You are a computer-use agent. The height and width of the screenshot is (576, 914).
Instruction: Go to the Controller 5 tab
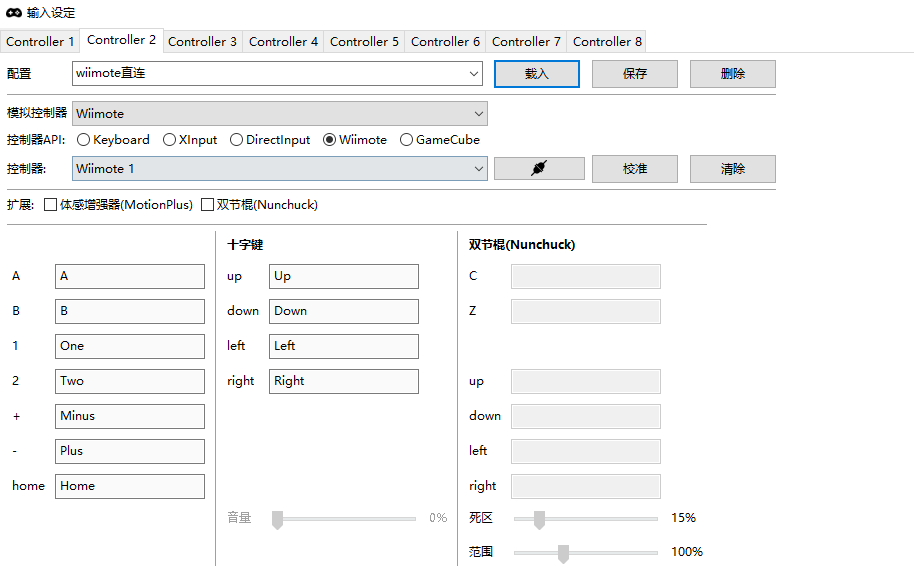tap(364, 42)
